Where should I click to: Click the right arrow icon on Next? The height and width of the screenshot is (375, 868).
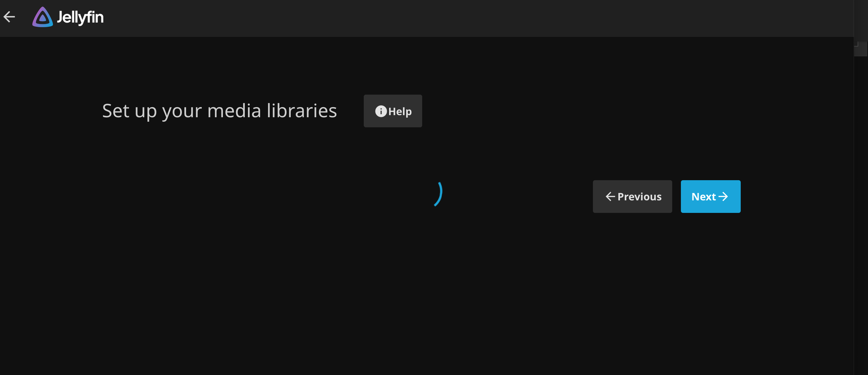tap(723, 197)
